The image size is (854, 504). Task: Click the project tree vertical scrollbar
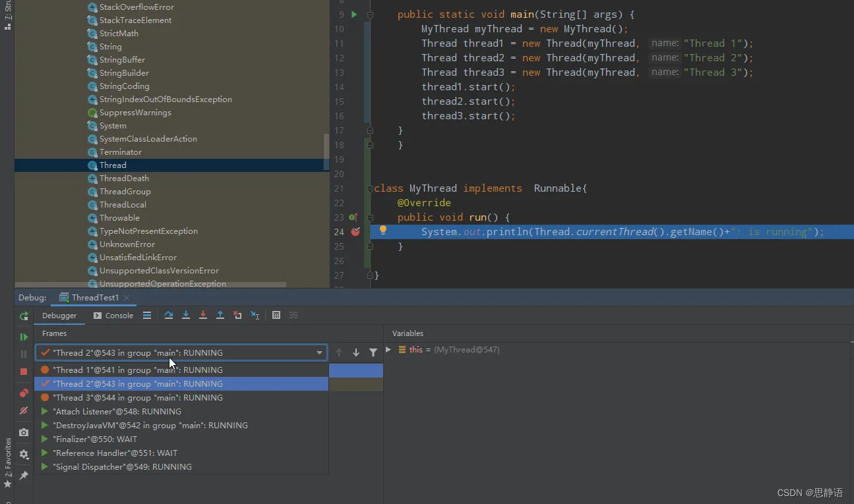click(x=326, y=152)
